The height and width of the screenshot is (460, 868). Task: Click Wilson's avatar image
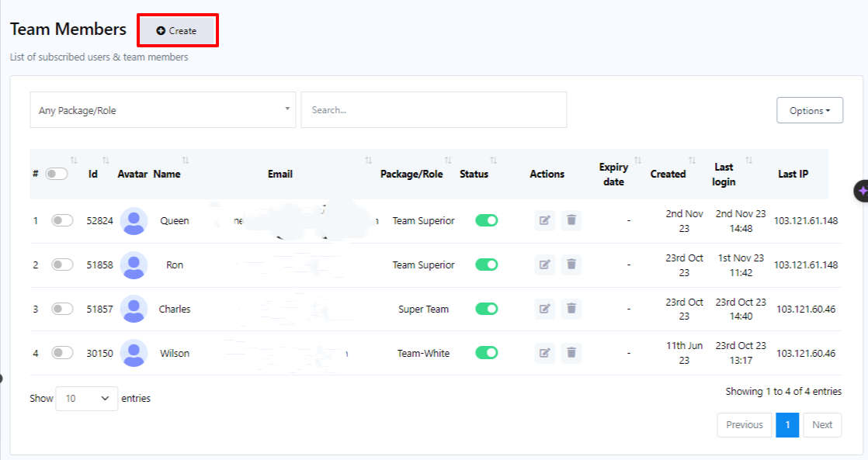tap(134, 353)
